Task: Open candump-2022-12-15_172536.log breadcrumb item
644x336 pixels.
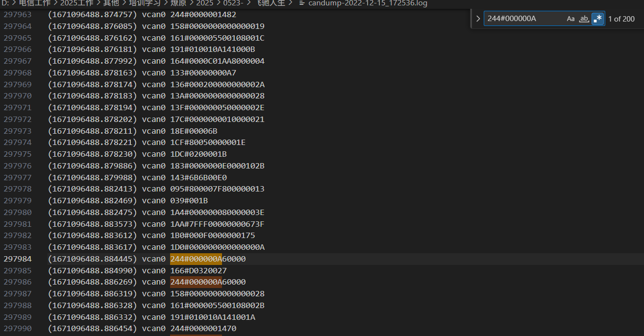Action: 368,3
